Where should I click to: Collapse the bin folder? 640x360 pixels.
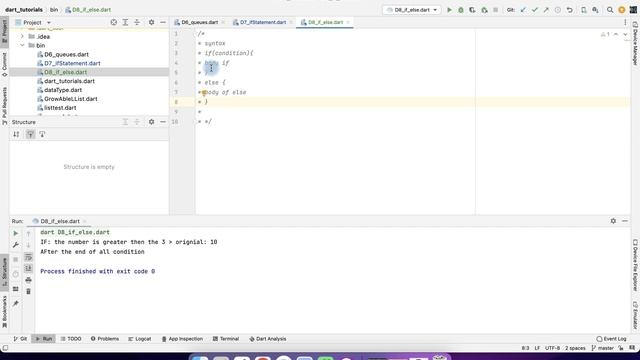22,45
